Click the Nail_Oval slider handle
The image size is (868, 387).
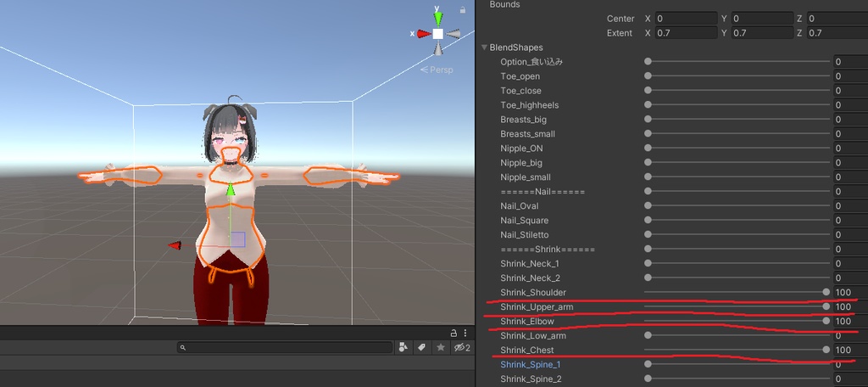(648, 205)
